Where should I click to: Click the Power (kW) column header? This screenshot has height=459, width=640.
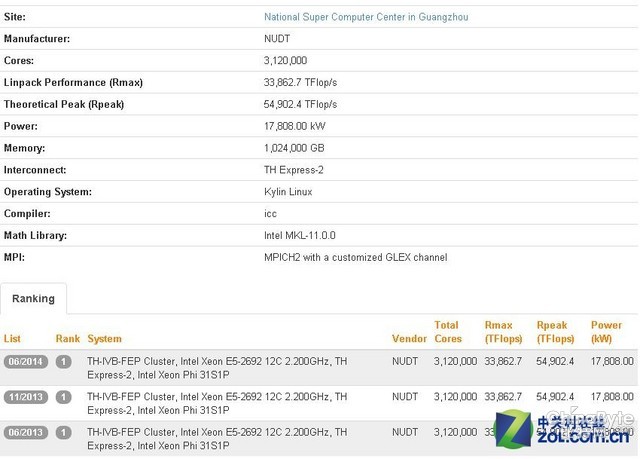(x=607, y=332)
